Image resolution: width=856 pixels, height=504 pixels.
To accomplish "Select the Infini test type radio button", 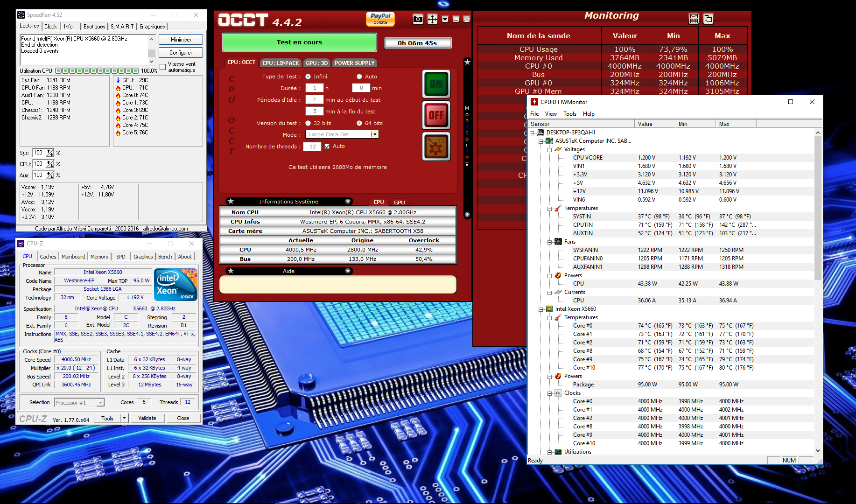I will click(x=308, y=77).
